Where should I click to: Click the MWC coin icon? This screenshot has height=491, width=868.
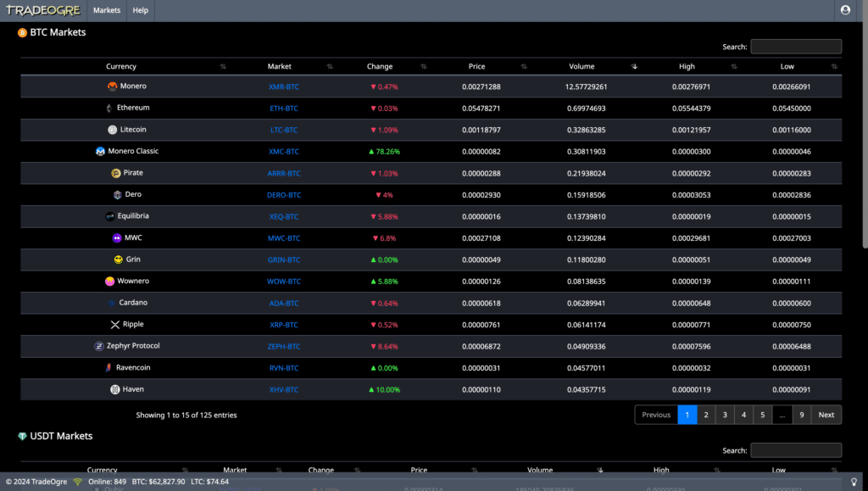[x=117, y=238]
